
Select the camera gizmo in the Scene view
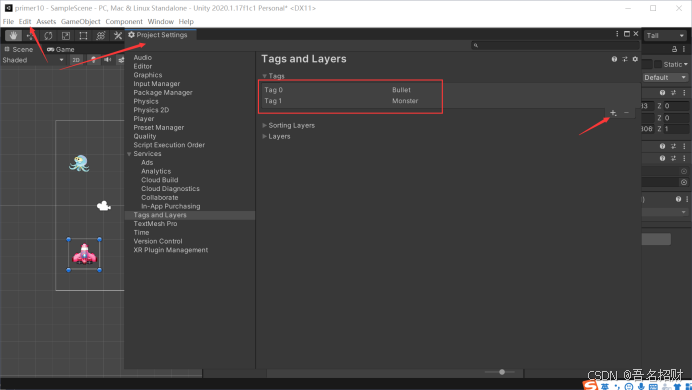104,206
